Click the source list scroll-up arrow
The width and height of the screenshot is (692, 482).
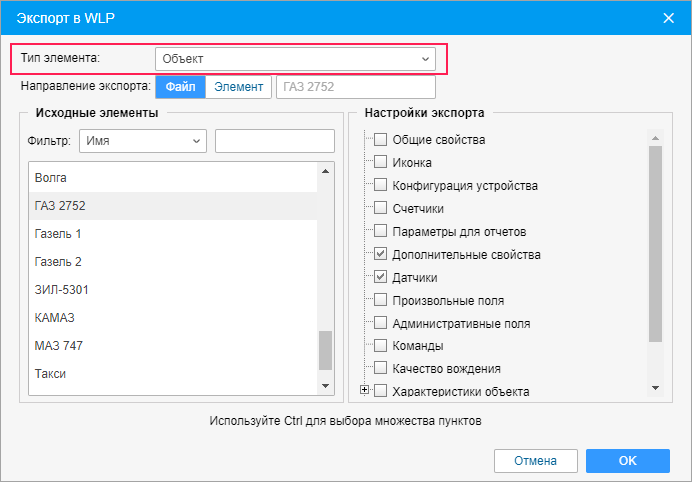[326, 171]
